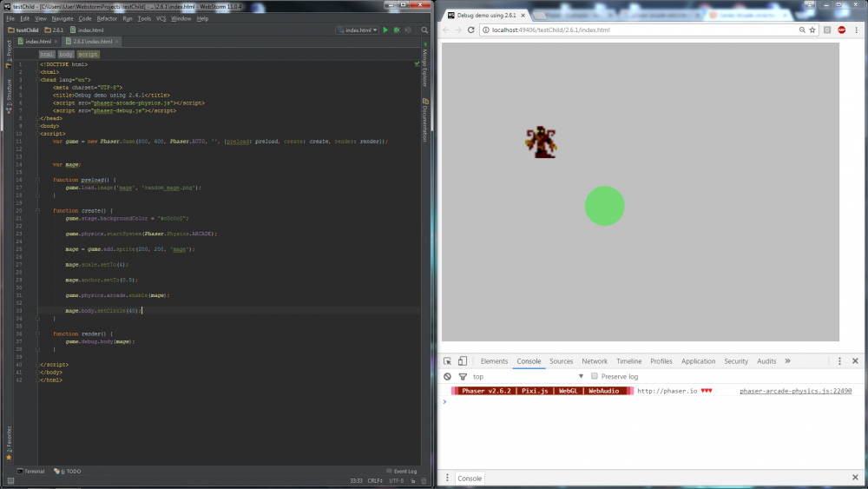868x489 pixels.
Task: Activate the DevTools inspect element picker
Action: tap(447, 361)
